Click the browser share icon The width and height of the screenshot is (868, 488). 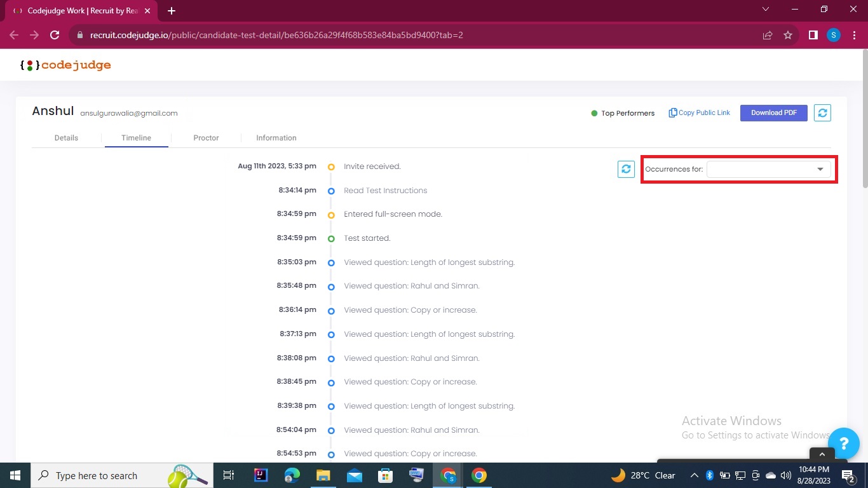767,35
